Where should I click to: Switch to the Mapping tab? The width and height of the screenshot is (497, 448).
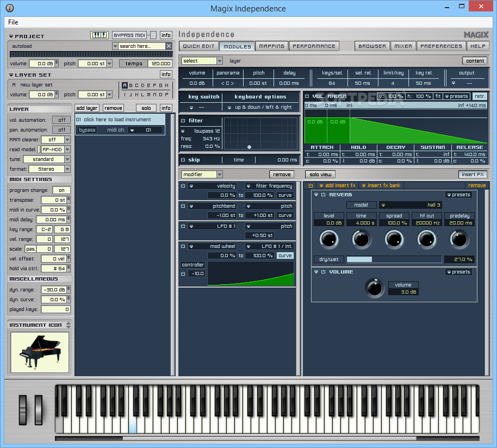[271, 46]
